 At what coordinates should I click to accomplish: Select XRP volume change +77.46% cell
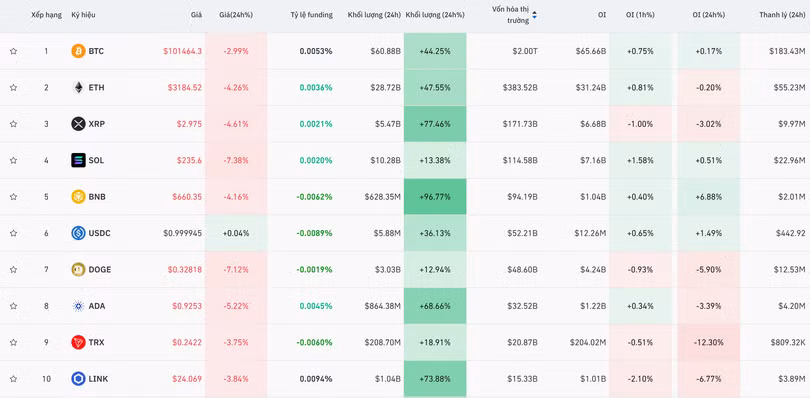pos(435,124)
